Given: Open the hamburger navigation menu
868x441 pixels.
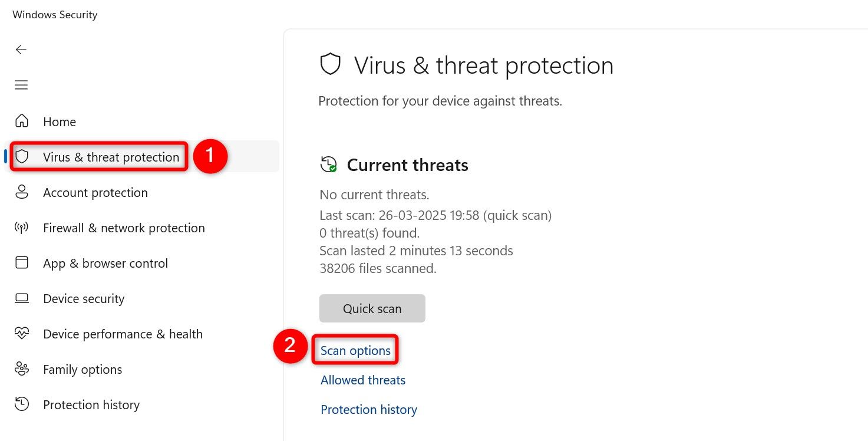Looking at the screenshot, I should 21,85.
